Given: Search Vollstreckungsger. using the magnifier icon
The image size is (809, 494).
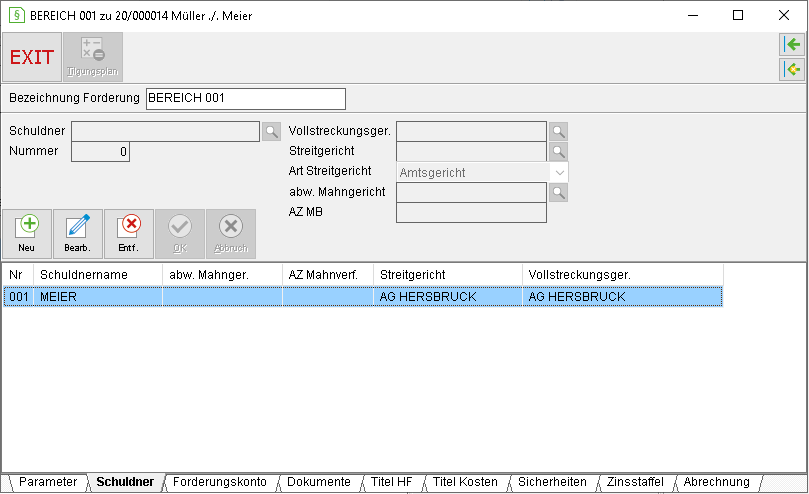Looking at the screenshot, I should [558, 131].
